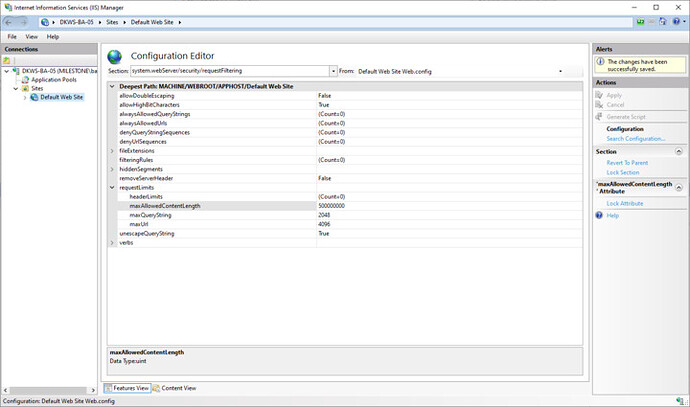Open the View menu
This screenshot has width=690, height=407.
(x=31, y=37)
